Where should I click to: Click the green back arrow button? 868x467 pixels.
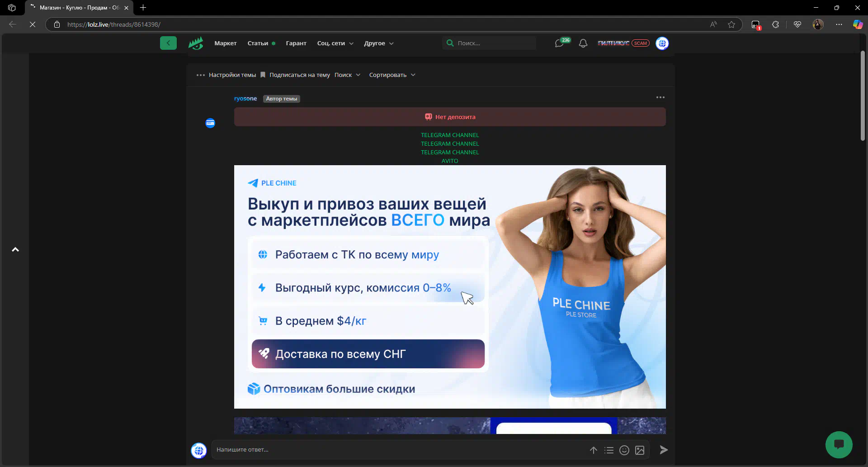[168, 43]
